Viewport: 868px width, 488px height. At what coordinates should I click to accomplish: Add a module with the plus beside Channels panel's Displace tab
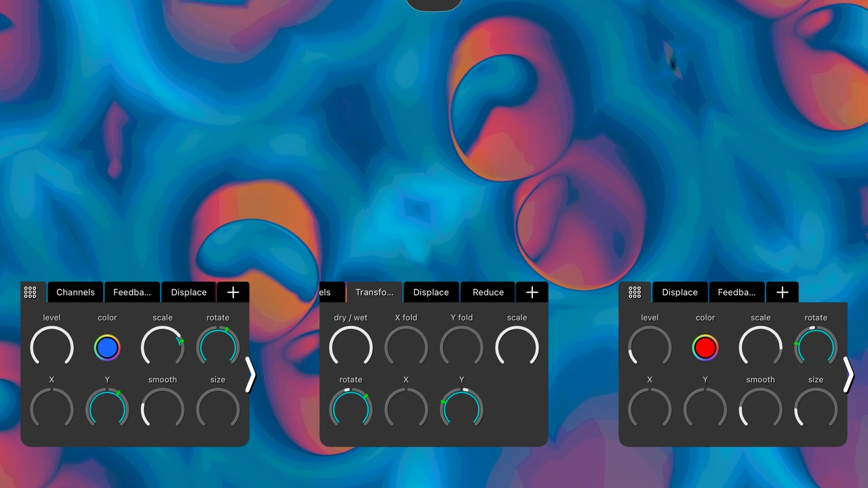click(x=233, y=292)
